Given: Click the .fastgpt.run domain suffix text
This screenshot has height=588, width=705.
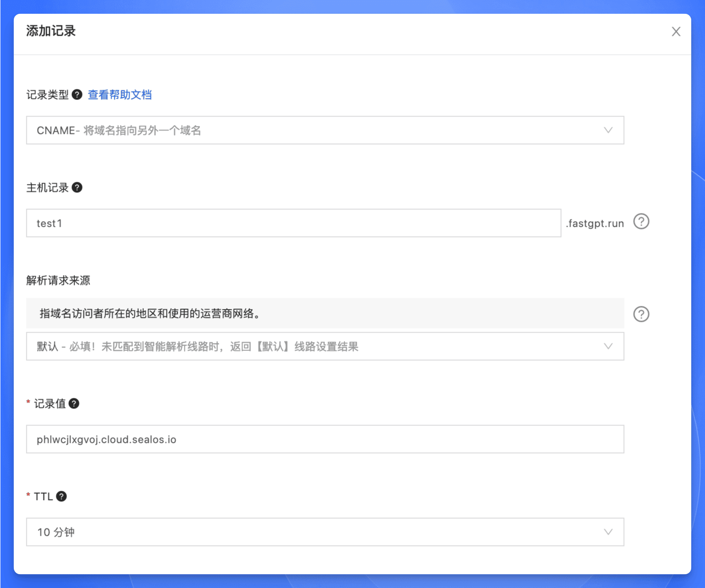Looking at the screenshot, I should [x=595, y=223].
